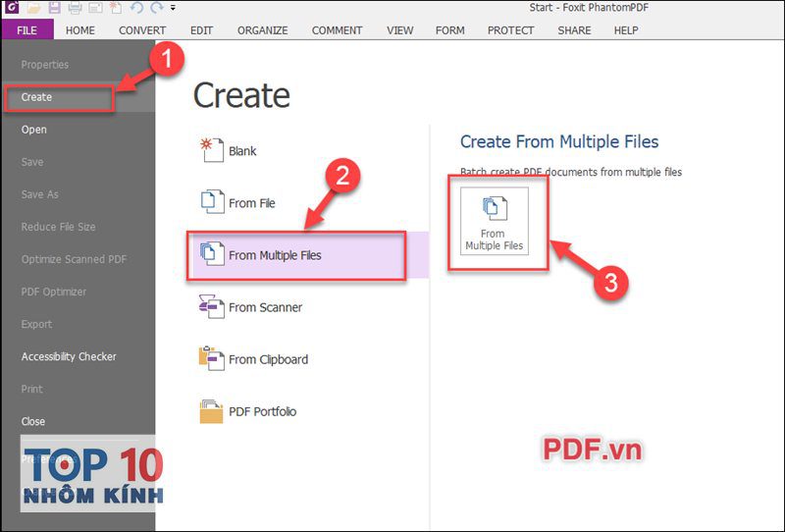Choose the From Clipboard option label

[x=268, y=359]
